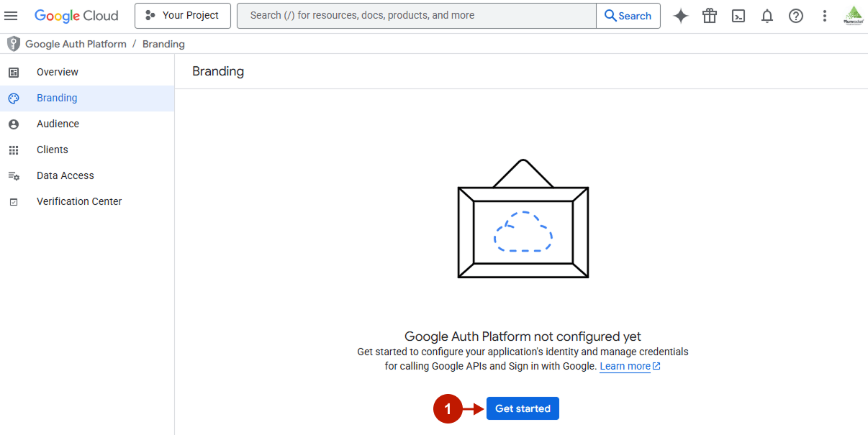Viewport: 868px width, 435px height.
Task: Click the Get started button
Action: [523, 408]
